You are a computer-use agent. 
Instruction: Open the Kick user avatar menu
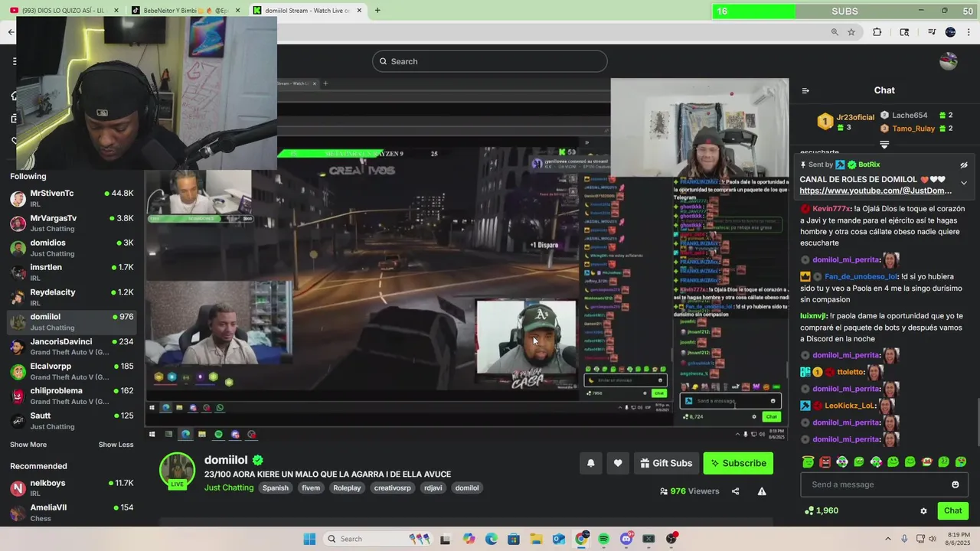point(948,61)
